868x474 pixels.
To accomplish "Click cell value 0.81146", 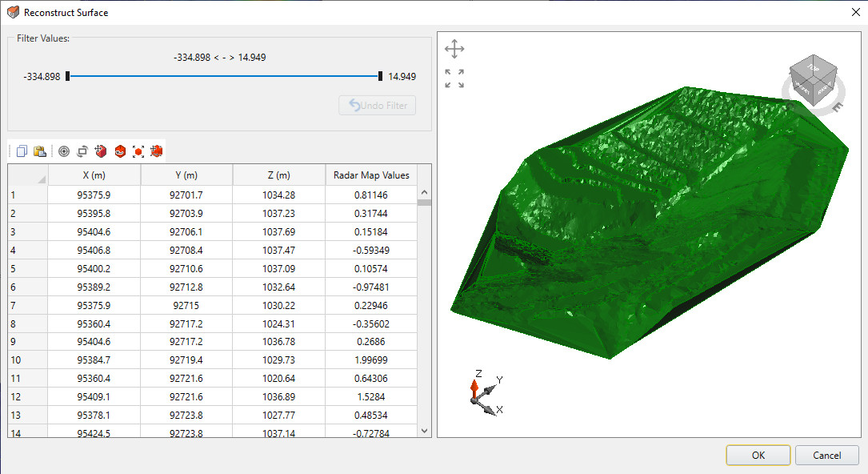I will click(x=371, y=195).
